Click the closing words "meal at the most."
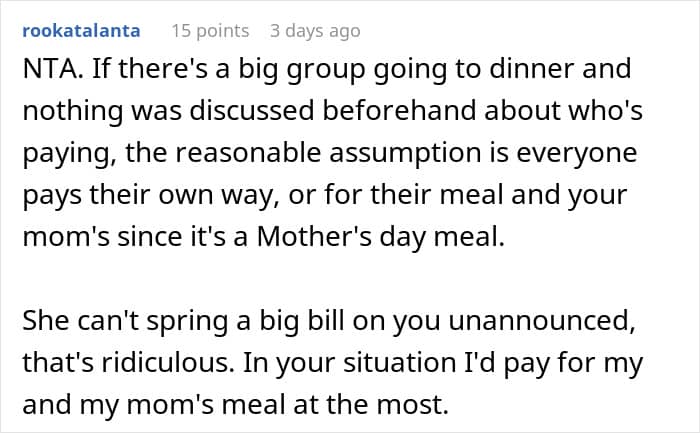This screenshot has height=433, width=700. 335,405
